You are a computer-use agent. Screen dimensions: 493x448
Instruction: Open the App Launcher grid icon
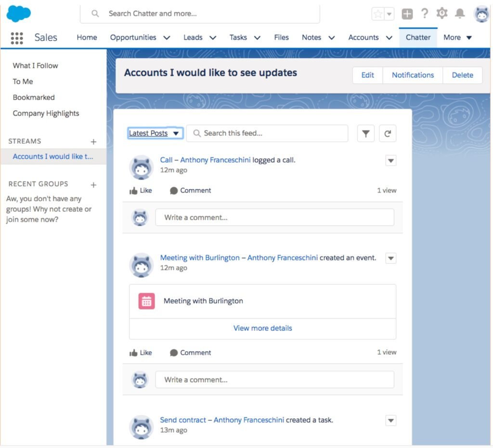coord(17,38)
